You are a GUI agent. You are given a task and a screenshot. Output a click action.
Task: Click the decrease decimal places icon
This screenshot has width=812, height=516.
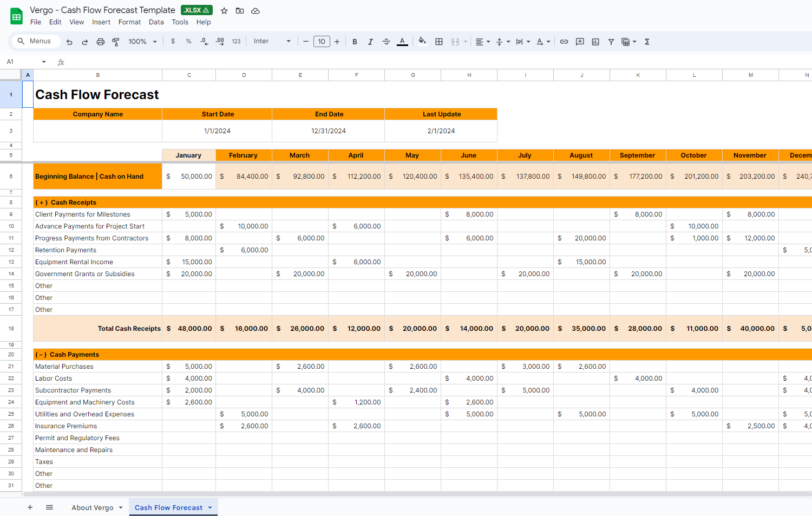tap(204, 41)
